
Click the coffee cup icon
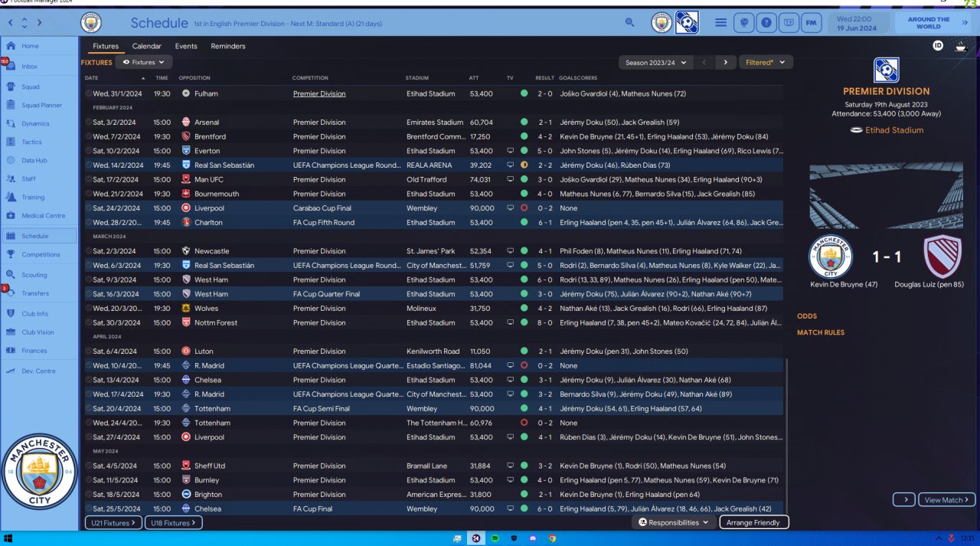click(x=960, y=46)
